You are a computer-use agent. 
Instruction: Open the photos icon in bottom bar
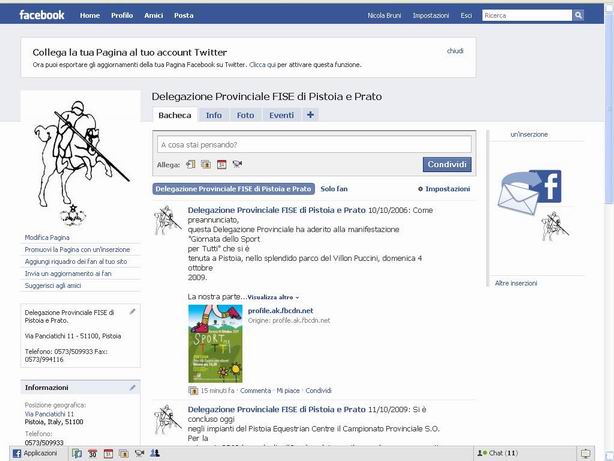pyautogui.click(x=124, y=454)
